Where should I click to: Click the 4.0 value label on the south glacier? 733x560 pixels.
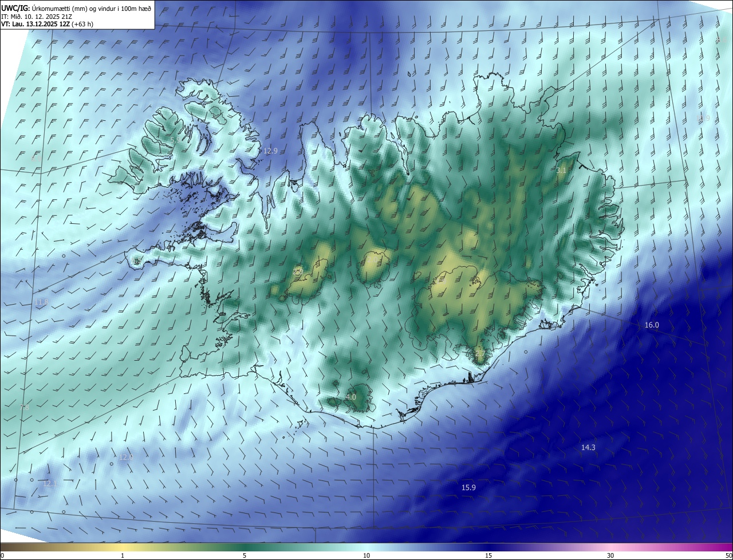point(351,397)
